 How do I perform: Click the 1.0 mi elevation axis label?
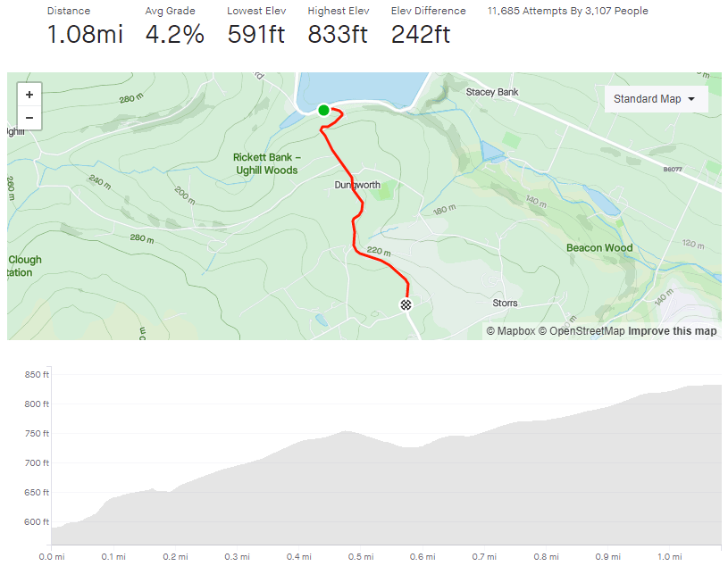[x=665, y=556]
